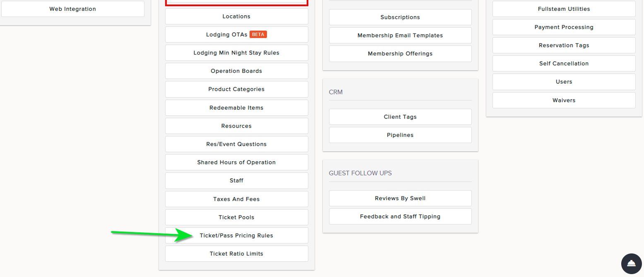Open Operation Boards
This screenshot has width=644, height=277.
coord(236,71)
